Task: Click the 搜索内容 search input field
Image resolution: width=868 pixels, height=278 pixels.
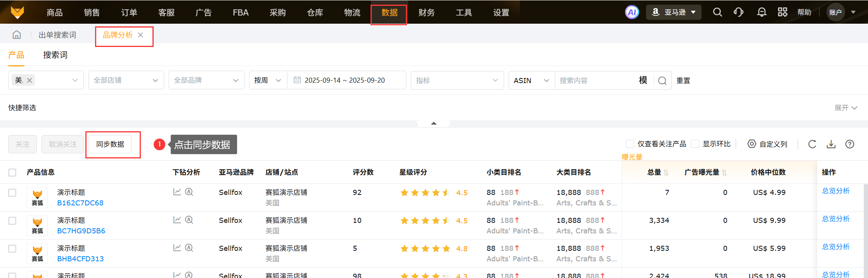Action: [x=596, y=80]
